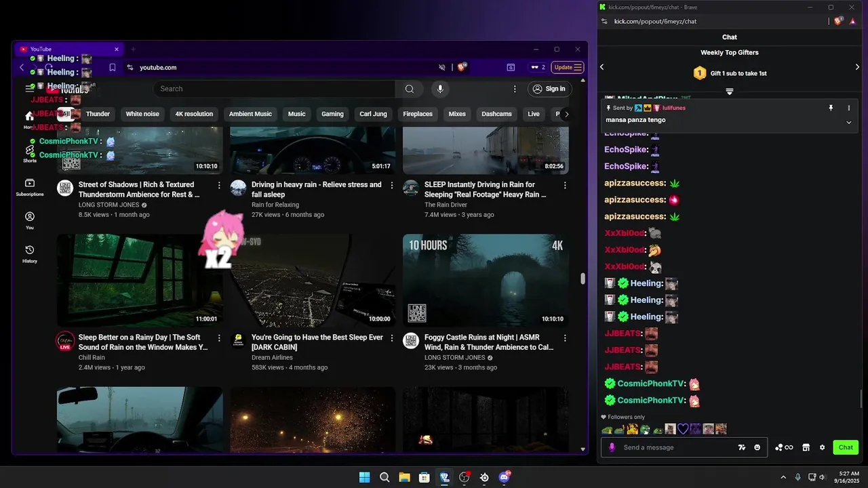Open LONG STORM JONES channel under Street of Shadows
868x488 pixels.
click(108, 205)
